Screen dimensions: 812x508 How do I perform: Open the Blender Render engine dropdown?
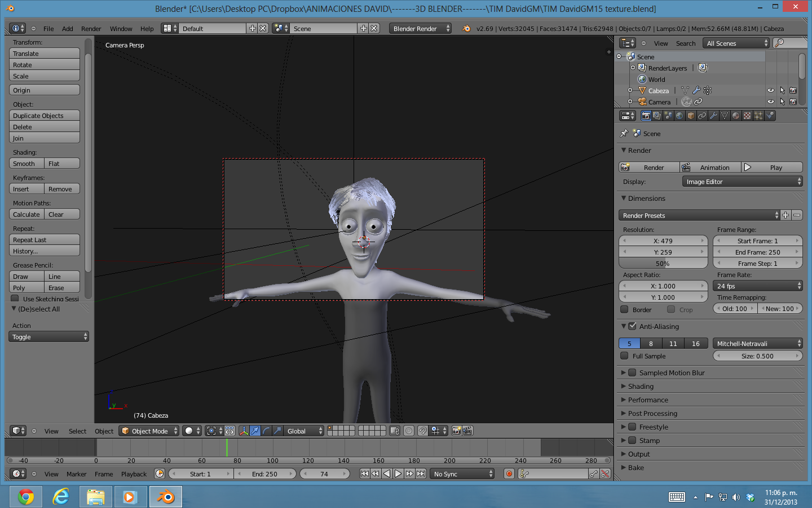pyautogui.click(x=421, y=28)
